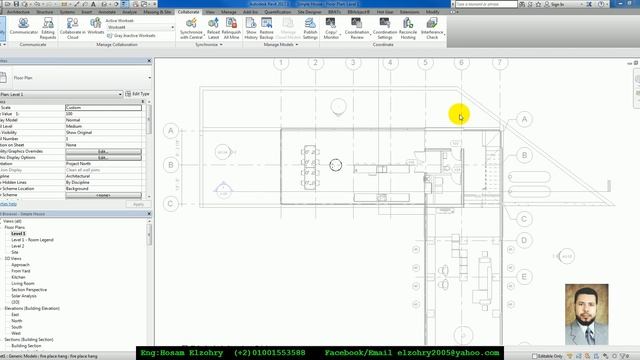Click Reload Latest
The image size is (640, 360).
tap(213, 28)
